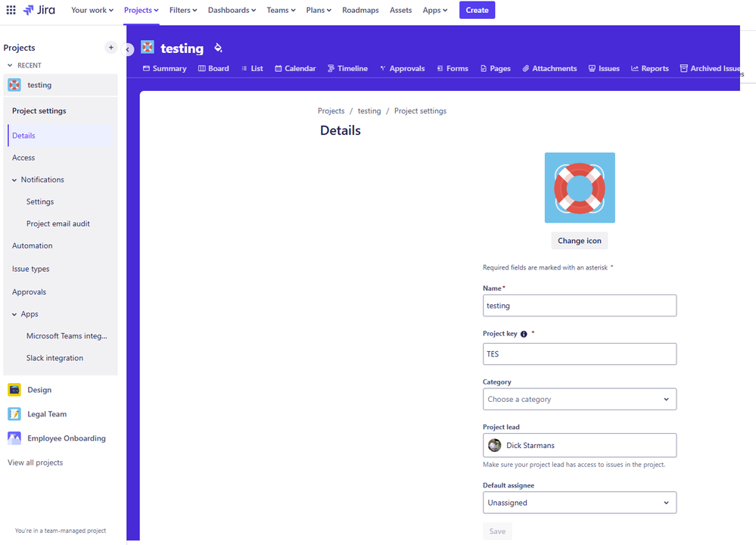Open the Pages tab
Image resolution: width=756 pixels, height=545 pixels.
tap(495, 68)
